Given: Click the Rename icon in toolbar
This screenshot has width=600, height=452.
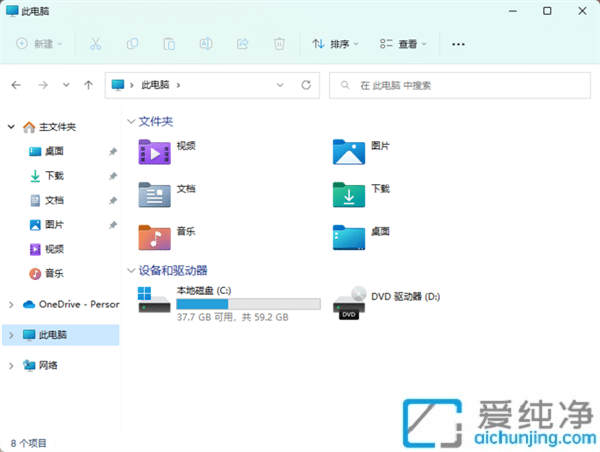Looking at the screenshot, I should (205, 44).
